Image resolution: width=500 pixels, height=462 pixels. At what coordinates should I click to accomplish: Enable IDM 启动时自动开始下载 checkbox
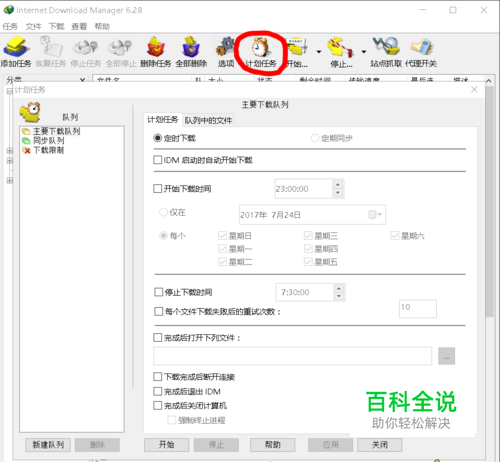point(157,160)
